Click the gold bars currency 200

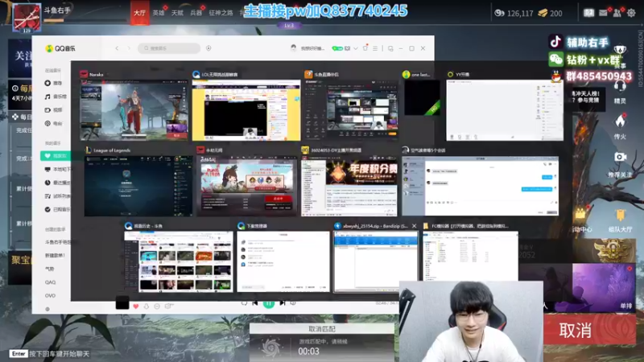pyautogui.click(x=551, y=13)
